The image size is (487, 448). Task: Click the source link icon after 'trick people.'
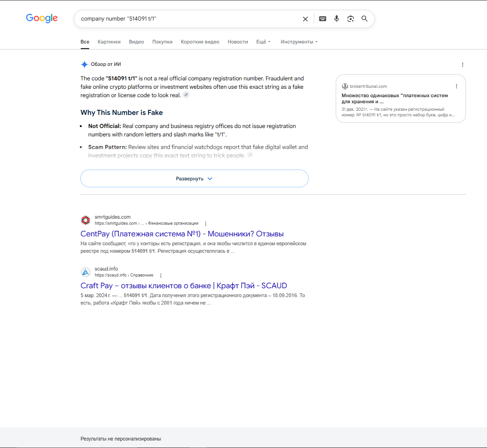[250, 155]
